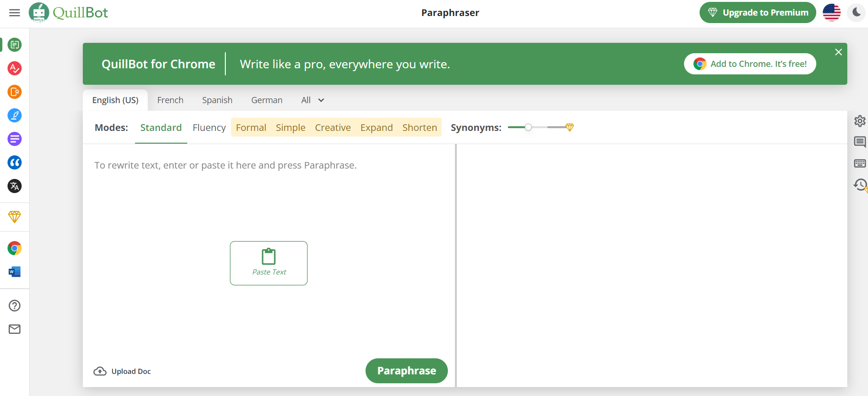Open the settings gear icon
The width and height of the screenshot is (868, 396).
pyautogui.click(x=860, y=121)
